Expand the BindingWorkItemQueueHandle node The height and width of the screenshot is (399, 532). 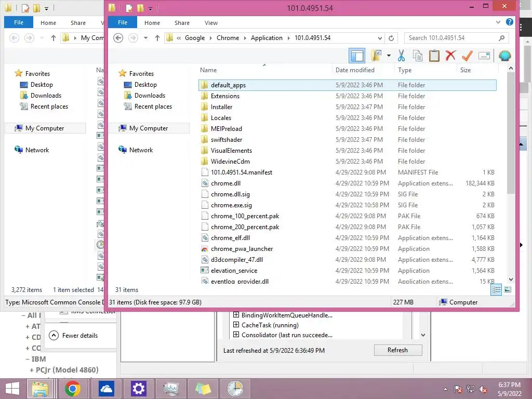point(236,315)
